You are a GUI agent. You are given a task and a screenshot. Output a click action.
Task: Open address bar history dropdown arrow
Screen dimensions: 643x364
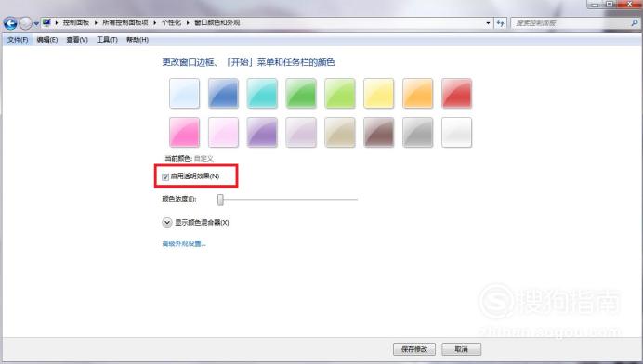coord(488,23)
